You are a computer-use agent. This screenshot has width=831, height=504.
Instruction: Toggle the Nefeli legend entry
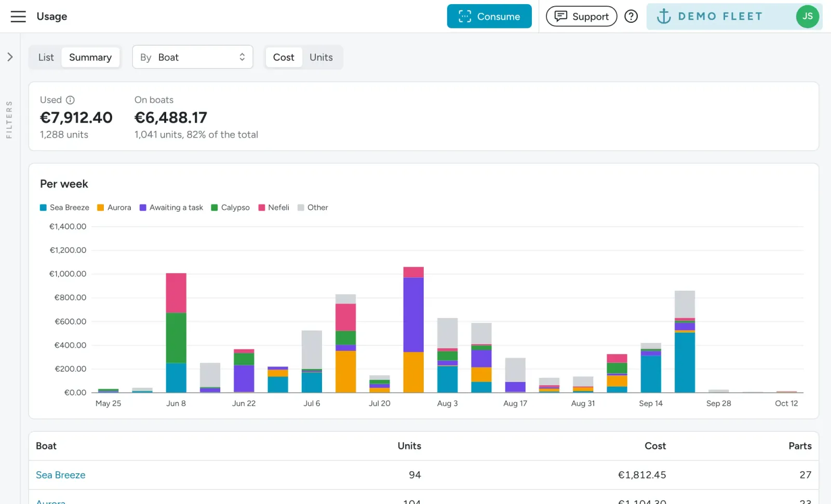coord(274,208)
